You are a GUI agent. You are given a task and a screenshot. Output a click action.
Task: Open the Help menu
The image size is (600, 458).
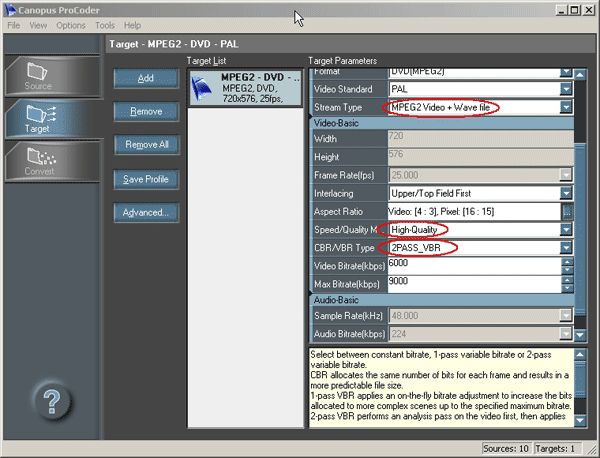[x=132, y=26]
